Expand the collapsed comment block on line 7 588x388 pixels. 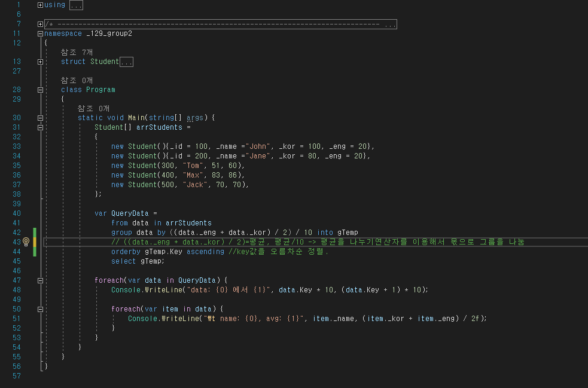40,24
